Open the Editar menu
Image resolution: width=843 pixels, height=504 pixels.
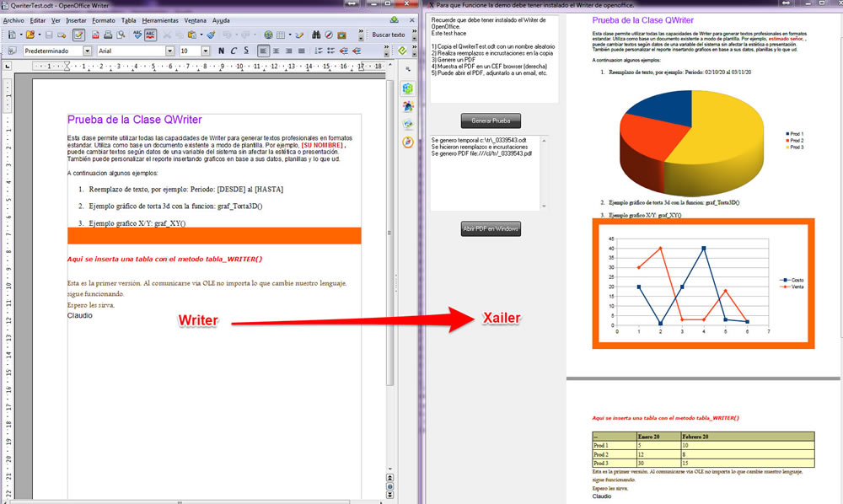click(38, 20)
